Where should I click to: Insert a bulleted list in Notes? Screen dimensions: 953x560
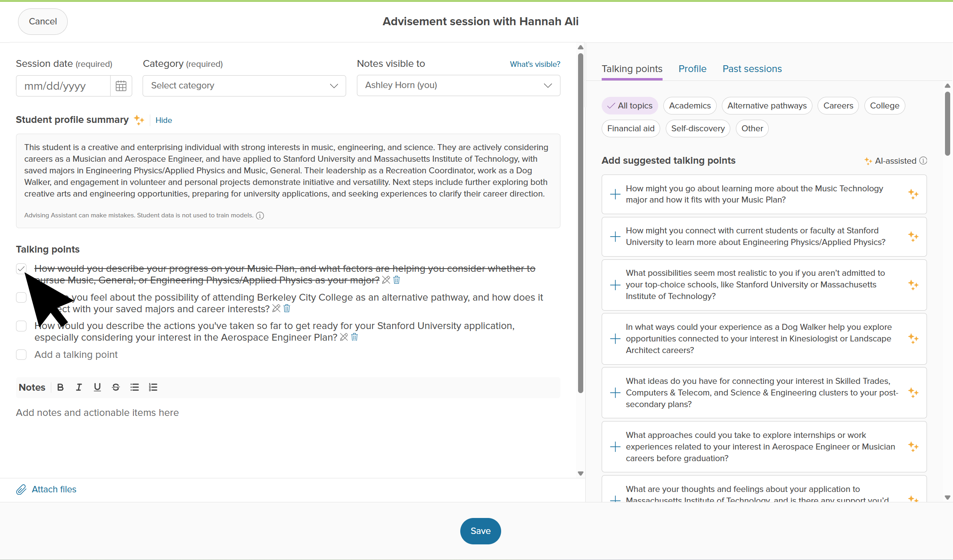pyautogui.click(x=135, y=387)
